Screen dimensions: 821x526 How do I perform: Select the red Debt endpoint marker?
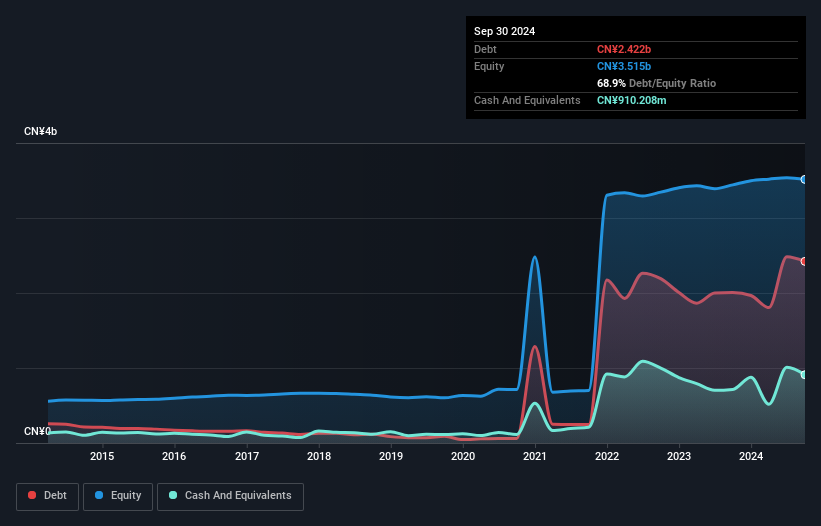click(804, 261)
